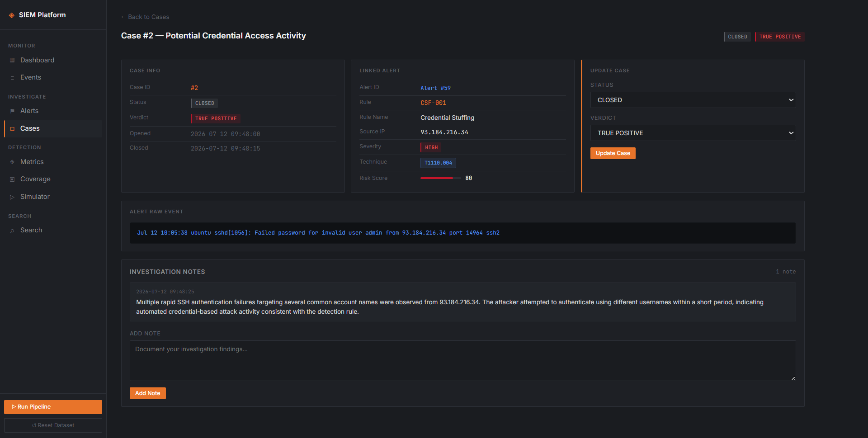Click the Alerts flag icon in sidebar
This screenshot has width=868, height=438.
(x=12, y=111)
